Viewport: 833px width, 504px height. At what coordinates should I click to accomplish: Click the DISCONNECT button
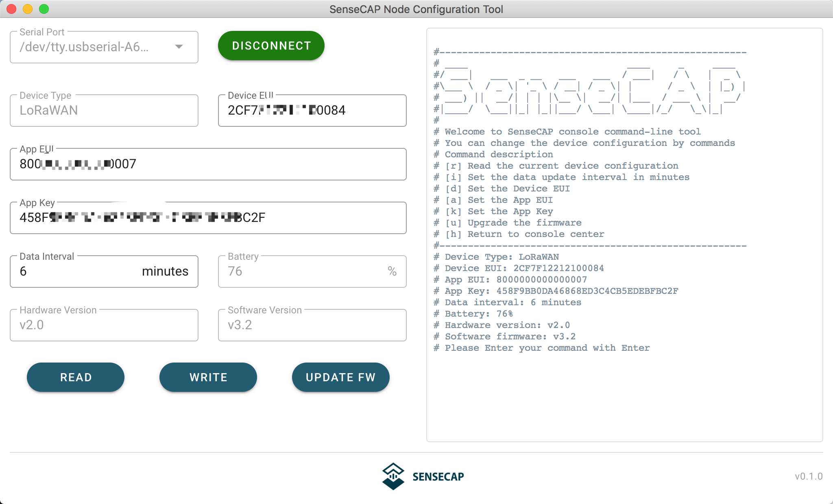(271, 46)
